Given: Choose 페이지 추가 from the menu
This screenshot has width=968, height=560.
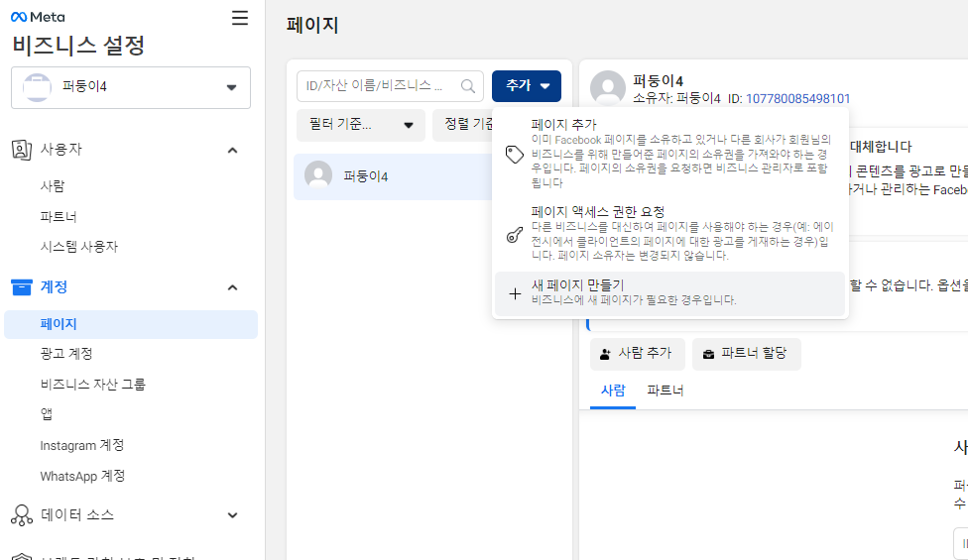Looking at the screenshot, I should click(670, 153).
